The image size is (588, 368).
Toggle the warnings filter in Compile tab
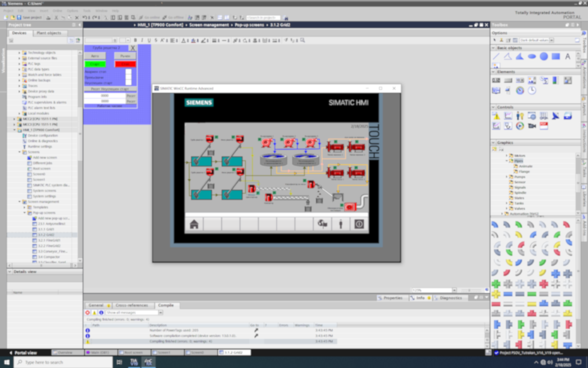point(94,313)
